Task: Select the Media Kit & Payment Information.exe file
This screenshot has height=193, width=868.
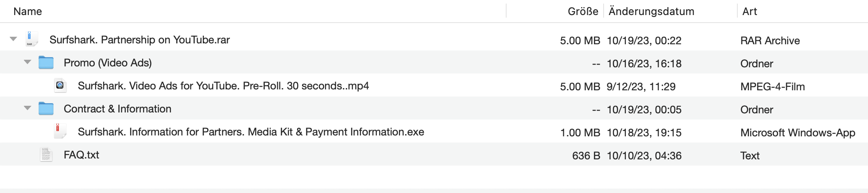Action: point(251,132)
